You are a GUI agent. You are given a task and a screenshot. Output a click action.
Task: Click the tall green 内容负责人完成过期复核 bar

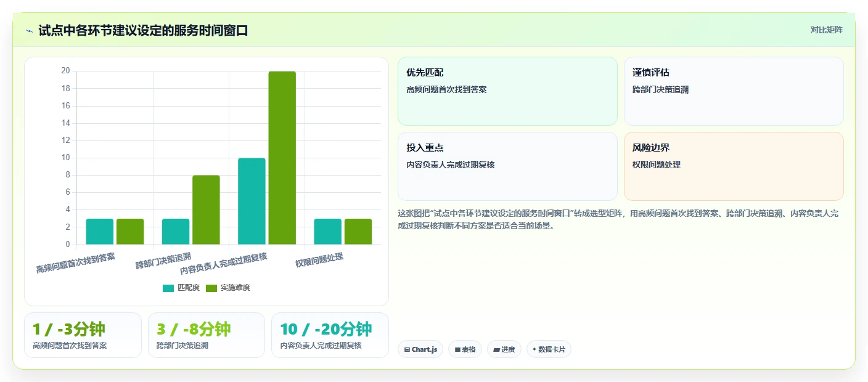pyautogui.click(x=282, y=158)
